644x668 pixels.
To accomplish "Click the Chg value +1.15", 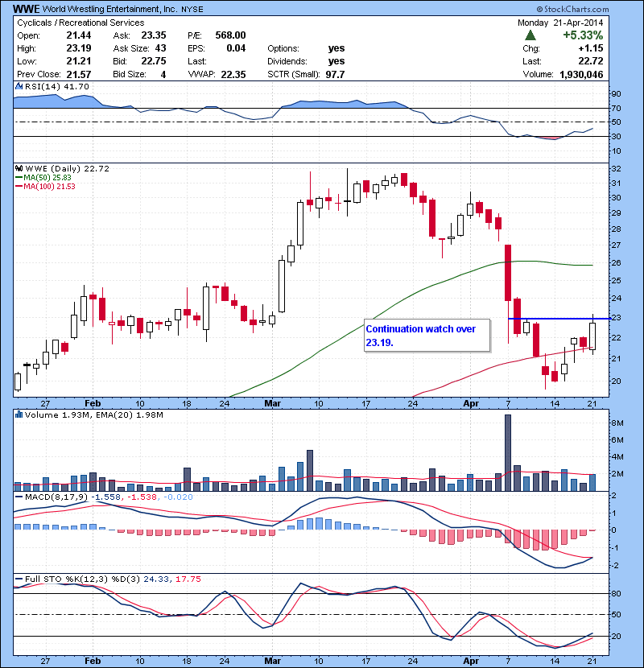I will [591, 48].
